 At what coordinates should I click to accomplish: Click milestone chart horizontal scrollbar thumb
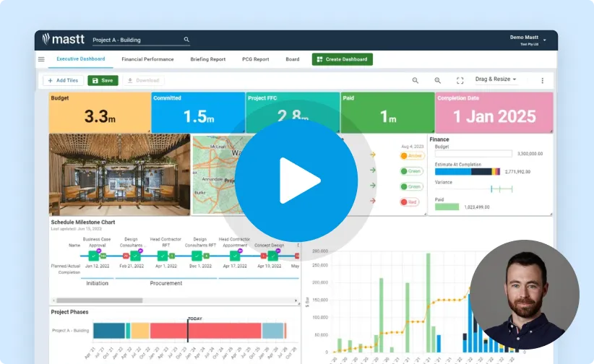100,300
